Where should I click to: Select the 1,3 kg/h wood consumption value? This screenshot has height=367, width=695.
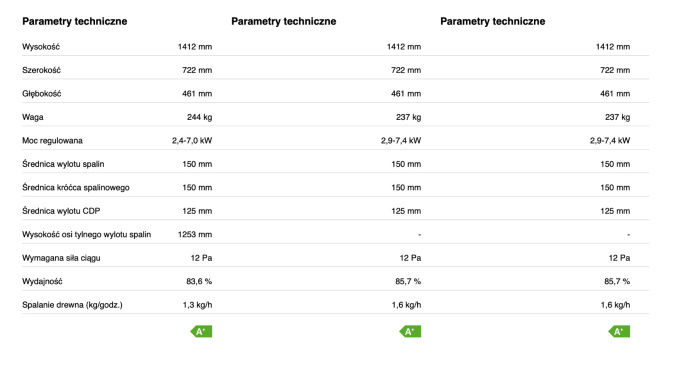(197, 305)
